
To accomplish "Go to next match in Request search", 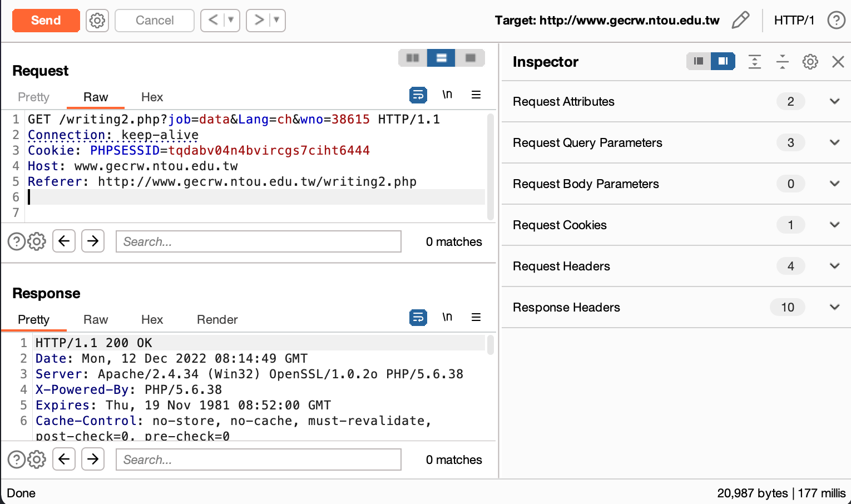I will [93, 241].
